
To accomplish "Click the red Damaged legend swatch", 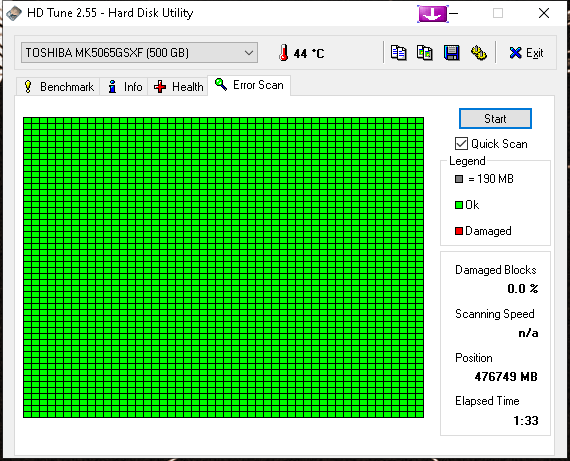I will click(459, 231).
